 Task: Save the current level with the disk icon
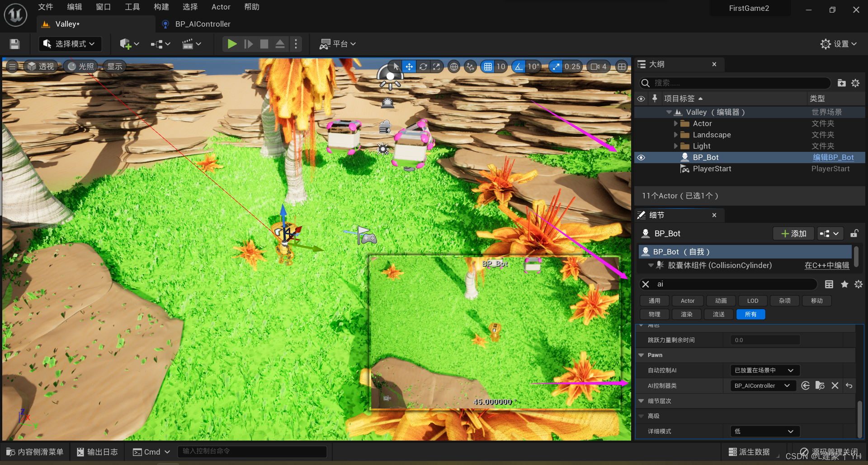(14, 44)
